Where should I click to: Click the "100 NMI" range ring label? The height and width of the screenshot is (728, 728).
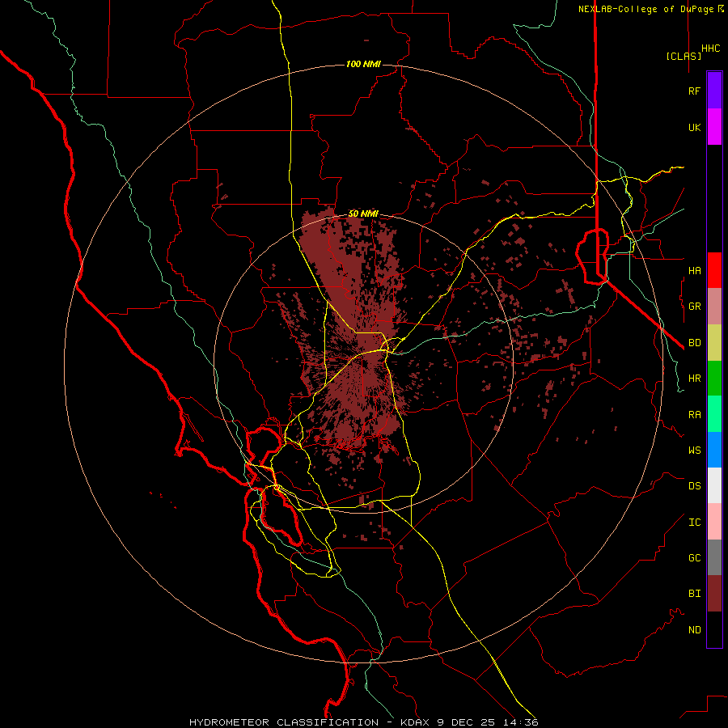363,64
